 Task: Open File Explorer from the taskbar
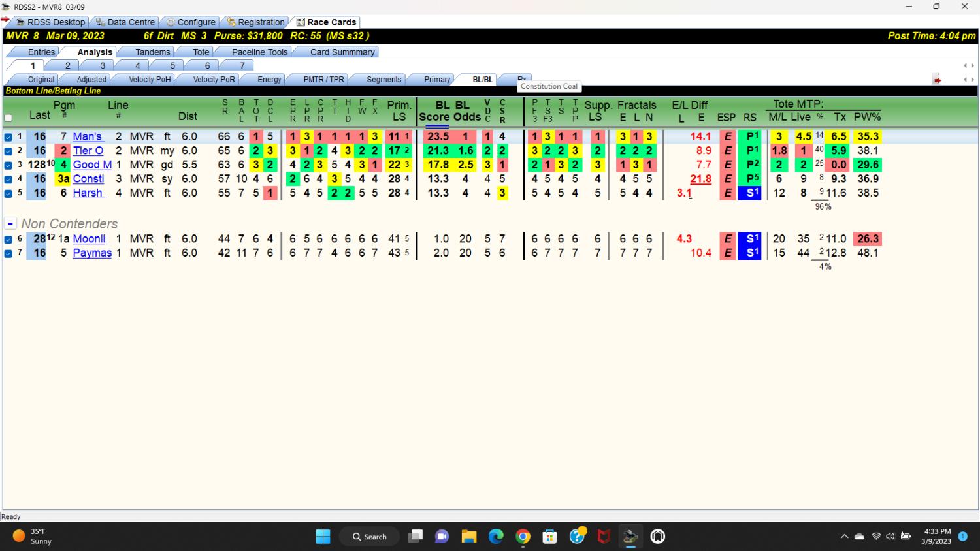click(469, 537)
